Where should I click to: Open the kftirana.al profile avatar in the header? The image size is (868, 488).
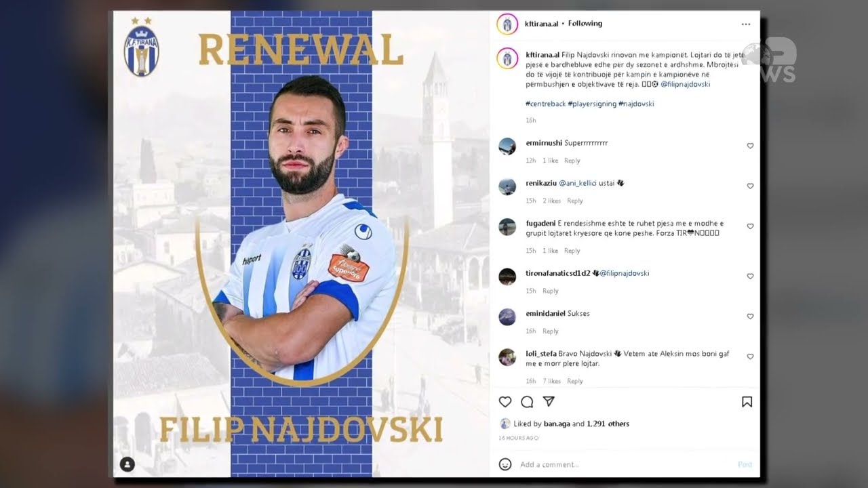pos(507,24)
